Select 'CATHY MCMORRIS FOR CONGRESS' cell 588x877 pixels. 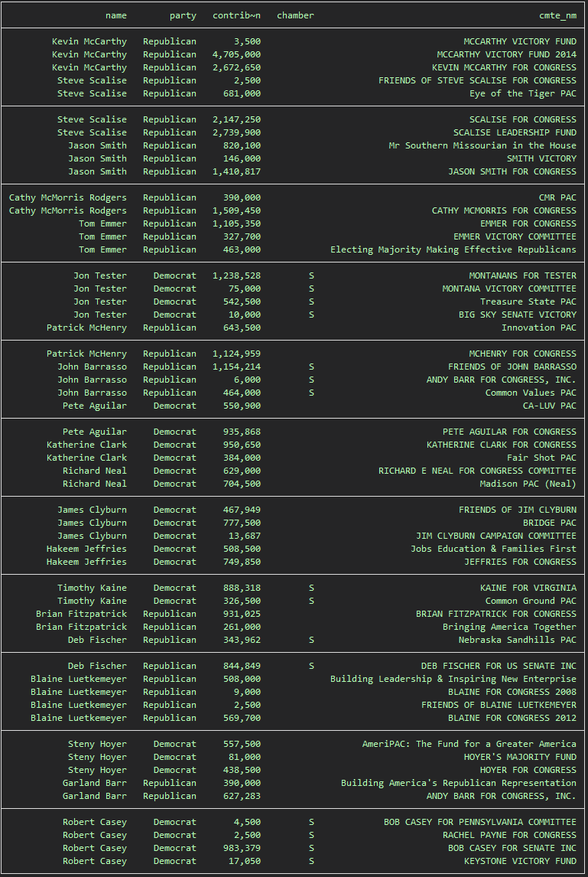pyautogui.click(x=504, y=211)
